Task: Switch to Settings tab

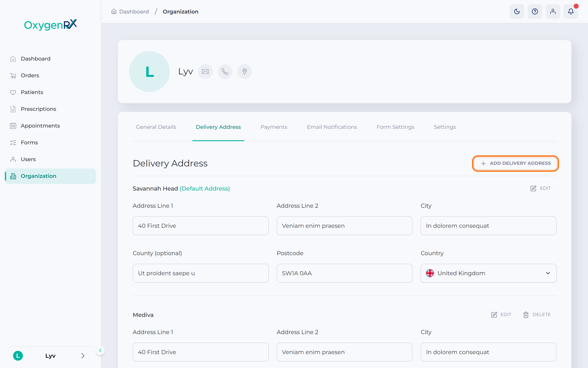Action: (445, 127)
